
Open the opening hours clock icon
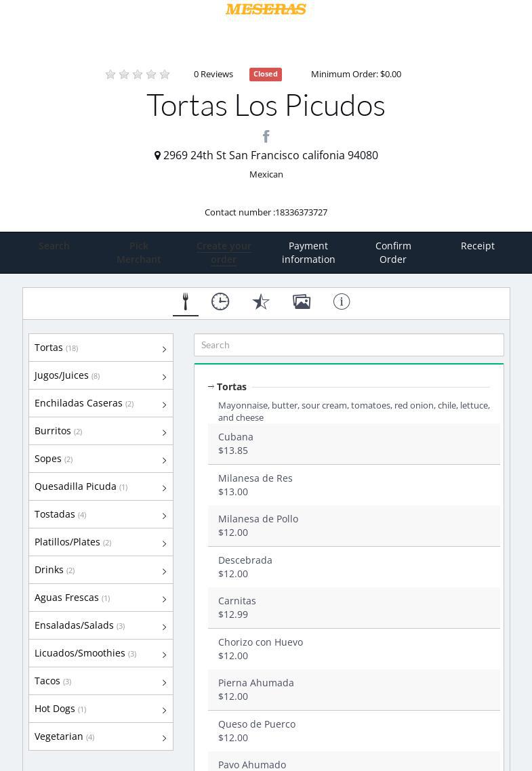[x=220, y=302]
